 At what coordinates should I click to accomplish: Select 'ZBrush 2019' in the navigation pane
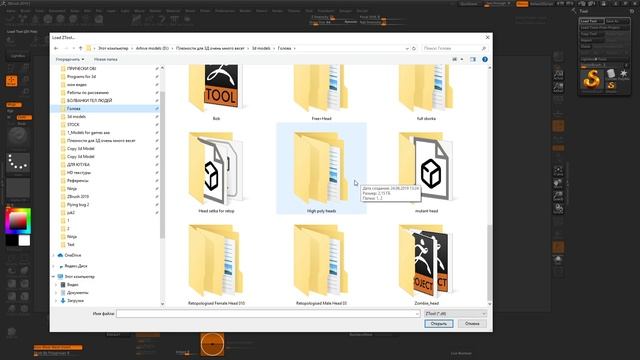(78, 197)
